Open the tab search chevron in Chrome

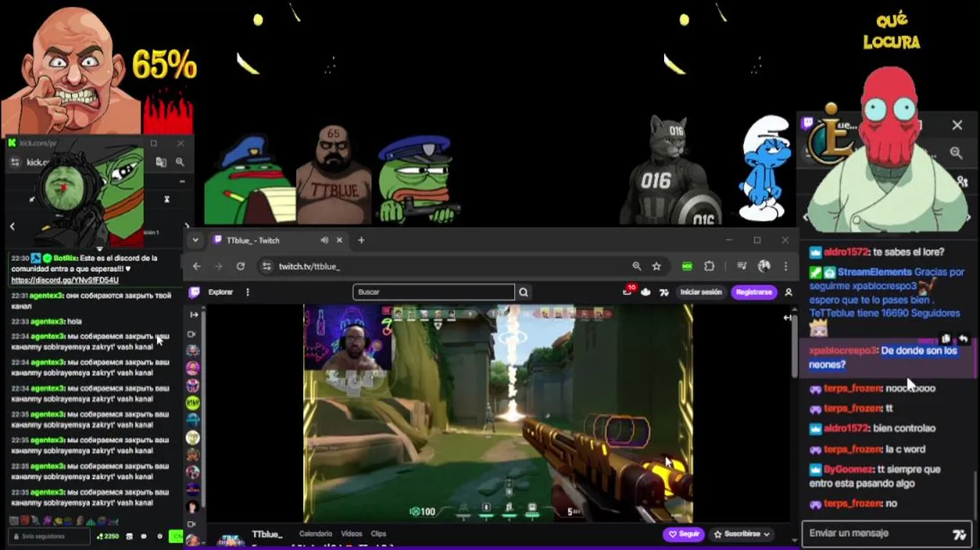tap(195, 240)
